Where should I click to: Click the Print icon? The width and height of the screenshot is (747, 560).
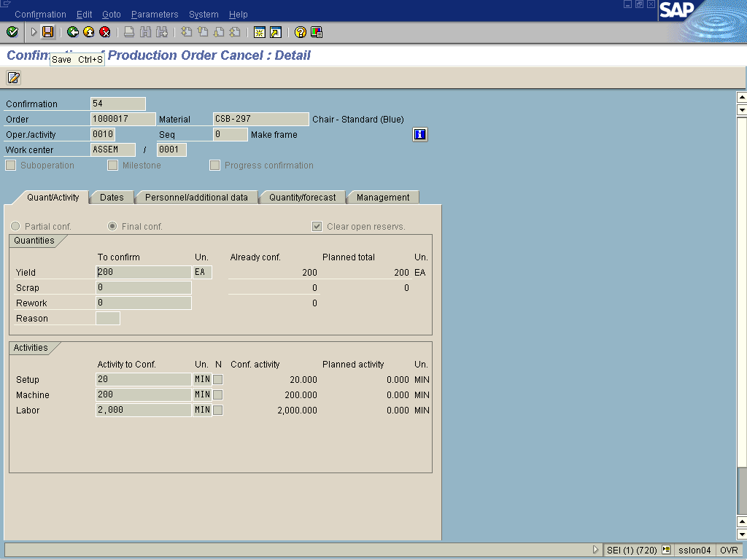[x=129, y=32]
